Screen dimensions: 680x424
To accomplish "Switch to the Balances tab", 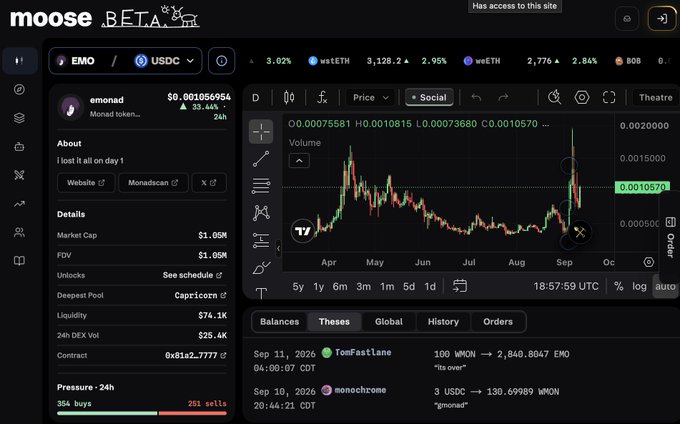I will [279, 322].
